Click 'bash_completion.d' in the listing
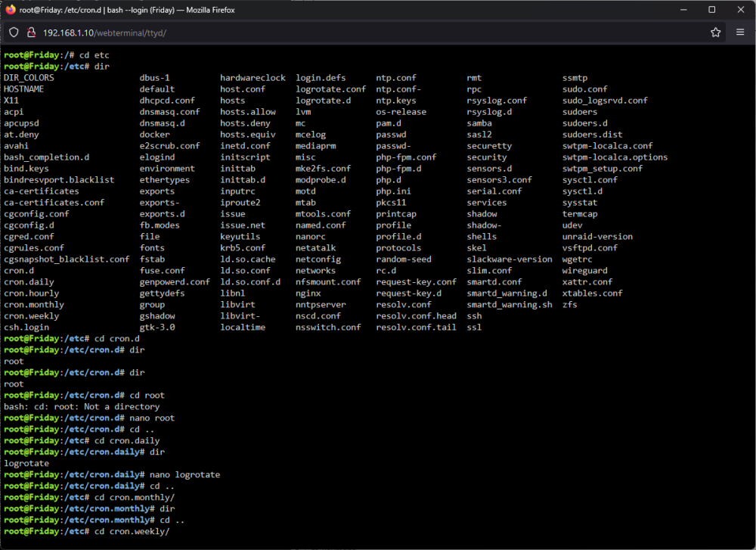The width and height of the screenshot is (756, 550). click(x=47, y=157)
